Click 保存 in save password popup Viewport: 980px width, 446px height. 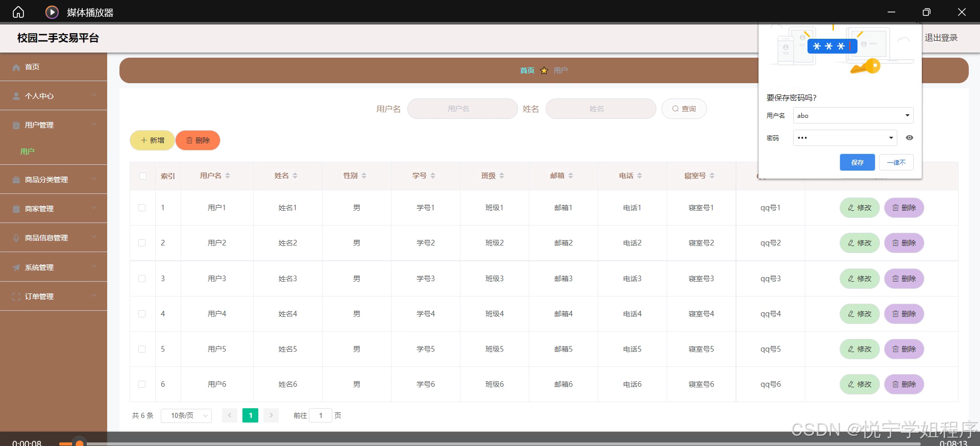[857, 162]
